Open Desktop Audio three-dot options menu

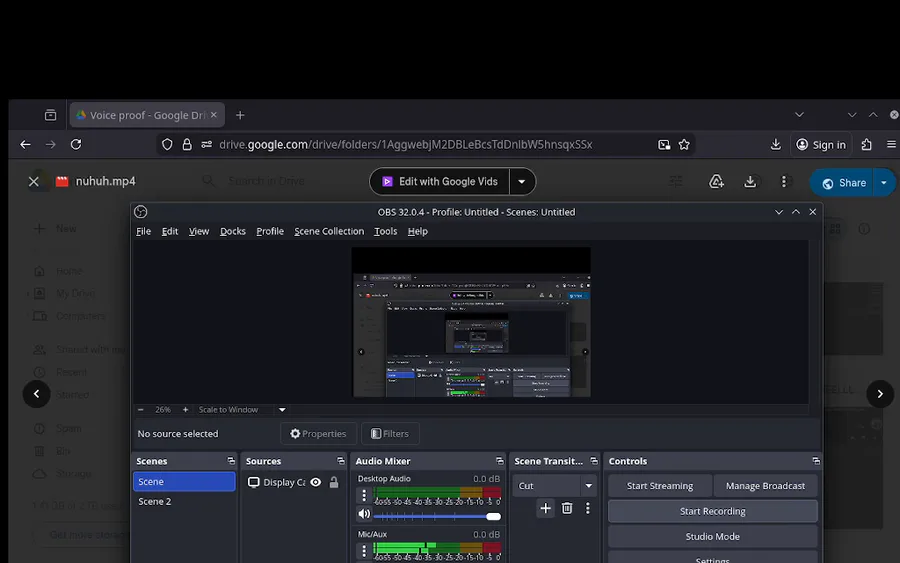coord(364,495)
